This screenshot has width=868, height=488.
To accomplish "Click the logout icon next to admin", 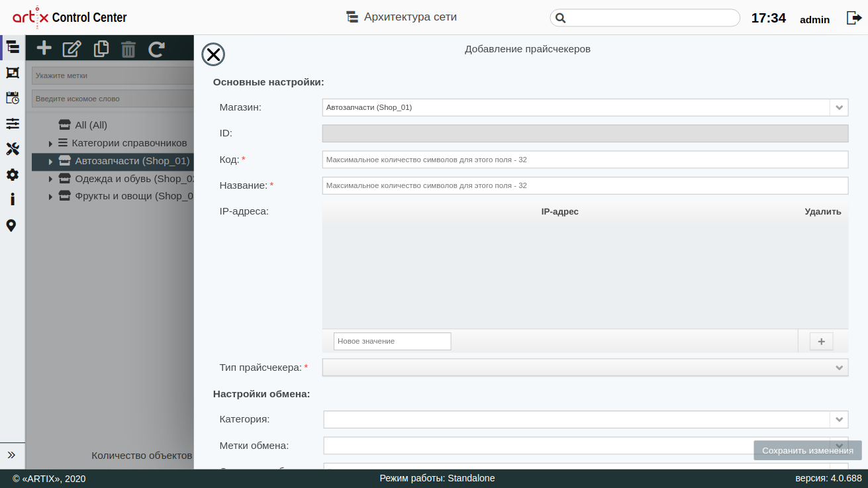I will (x=853, y=18).
